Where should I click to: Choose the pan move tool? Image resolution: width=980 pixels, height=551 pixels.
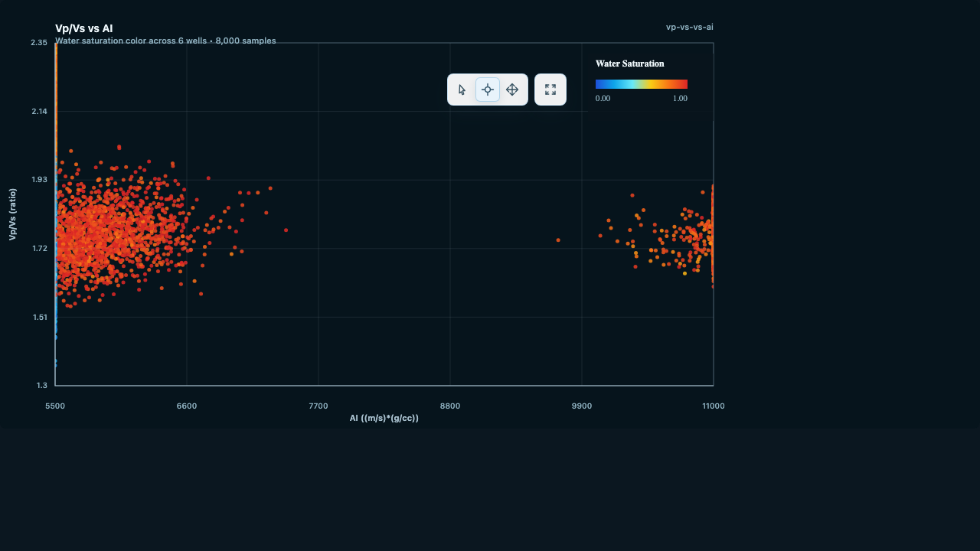click(x=513, y=90)
